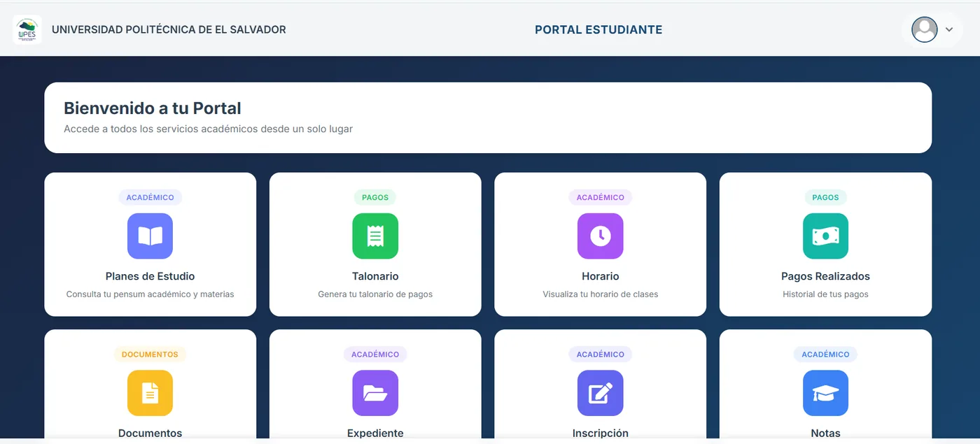
Task: Open the Expediente card title
Action: pyautogui.click(x=375, y=433)
